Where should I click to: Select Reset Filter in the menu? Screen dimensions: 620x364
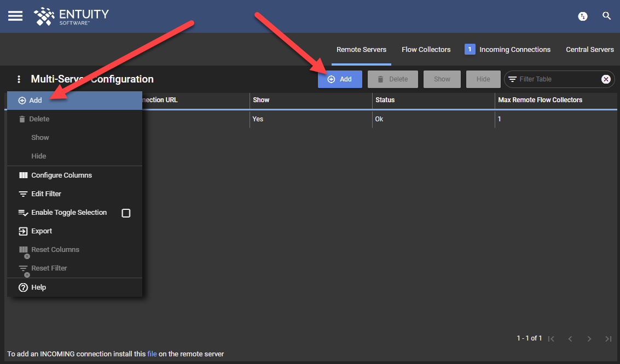tap(75, 268)
